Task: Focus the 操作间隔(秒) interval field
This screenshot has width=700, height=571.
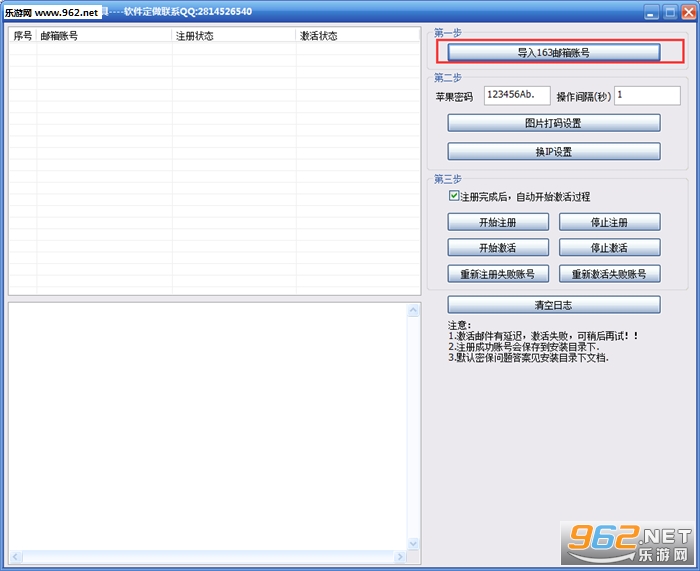Action: coord(647,96)
